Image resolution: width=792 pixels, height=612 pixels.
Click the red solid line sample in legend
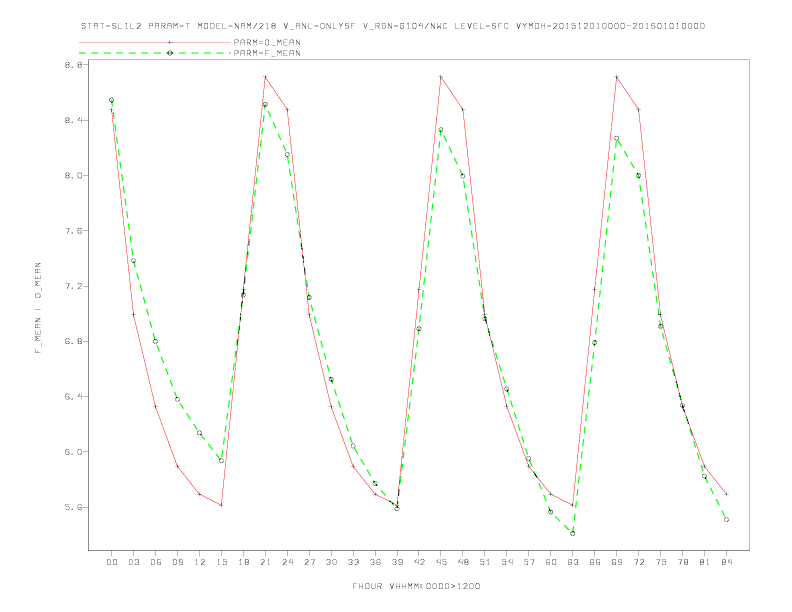tap(155, 42)
